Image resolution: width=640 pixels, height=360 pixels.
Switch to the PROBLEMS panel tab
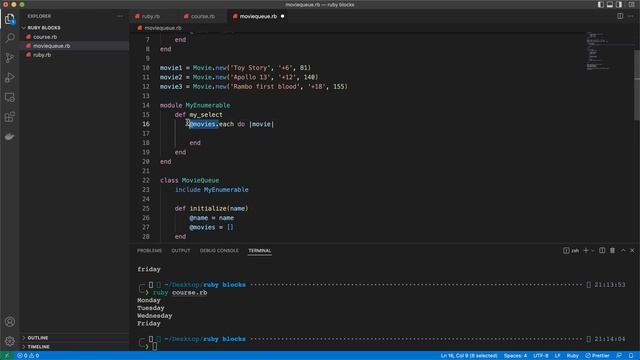tap(149, 251)
